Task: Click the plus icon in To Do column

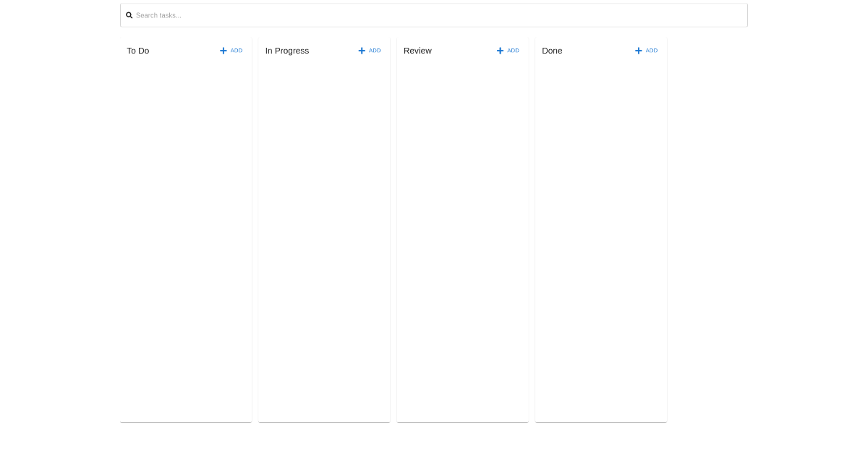Action: 223,51
